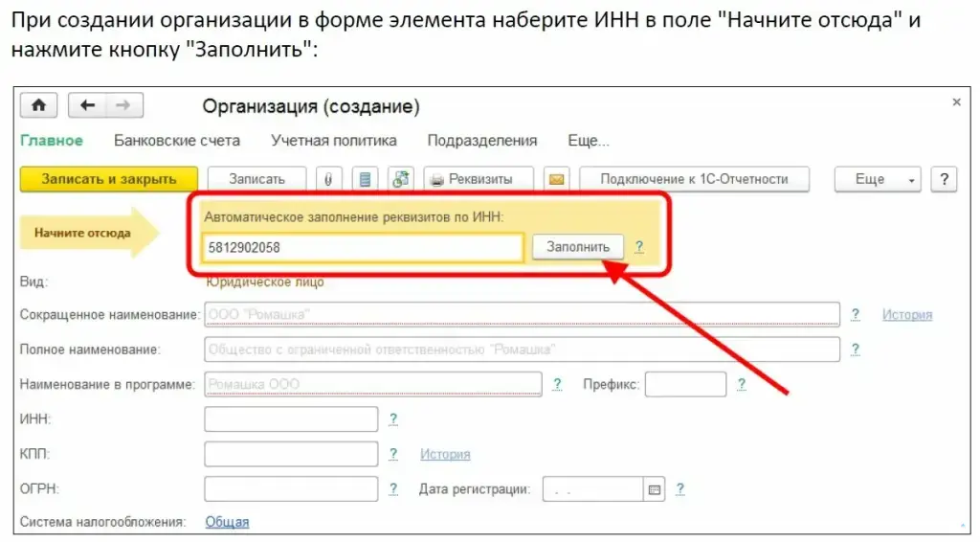Open help with the toolbar question mark
This screenshot has width=980, height=542.
tap(944, 179)
